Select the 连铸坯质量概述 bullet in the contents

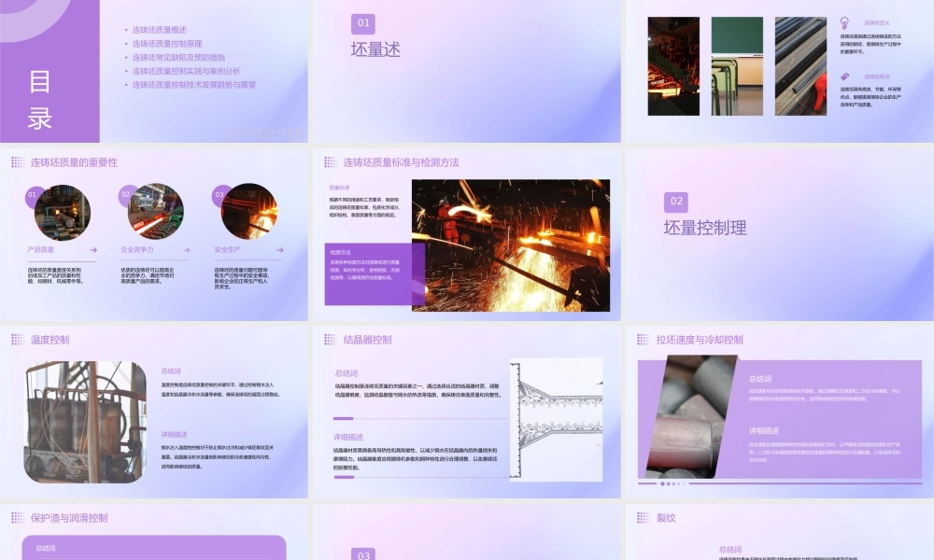click(159, 30)
